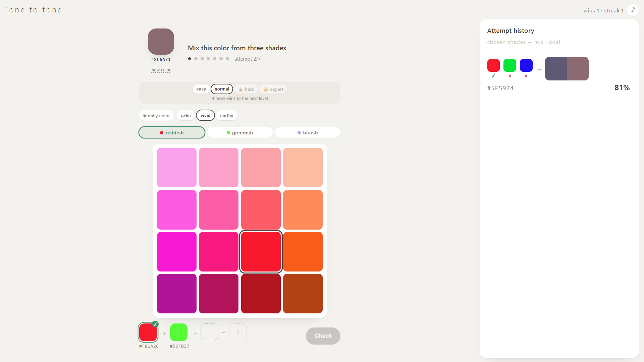Select the normal difficulty level
The width and height of the screenshot is (644, 362).
[x=222, y=89]
